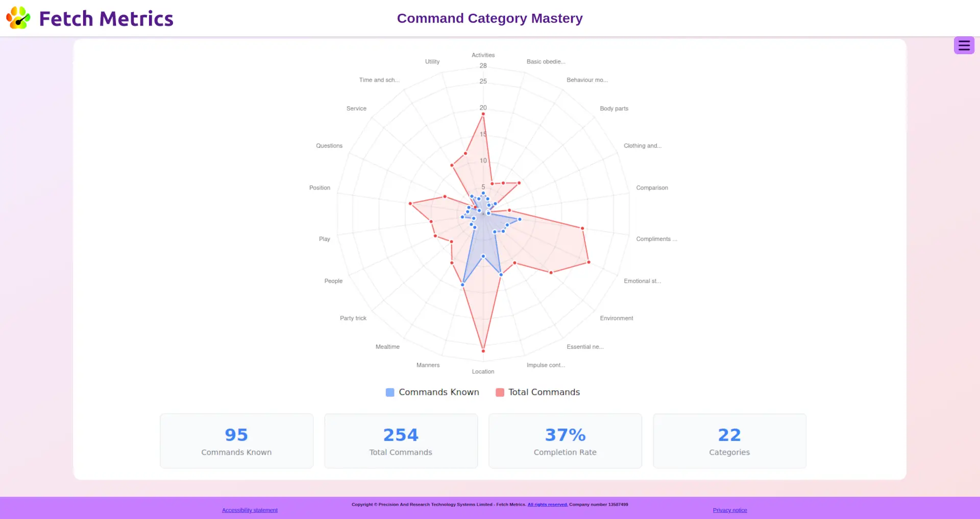The image size is (980, 519).
Task: Select the 22 Categories card
Action: pos(729,441)
